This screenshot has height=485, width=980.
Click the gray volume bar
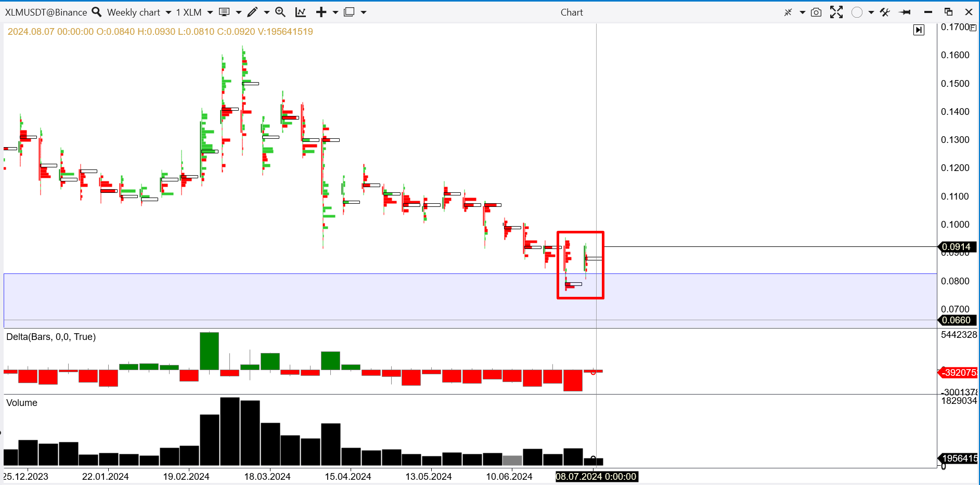[512, 461]
